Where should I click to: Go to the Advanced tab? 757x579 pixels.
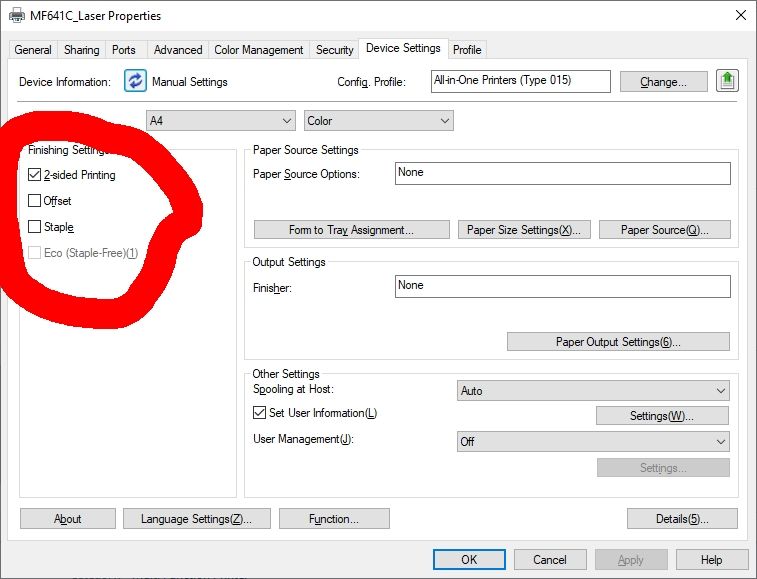point(178,50)
